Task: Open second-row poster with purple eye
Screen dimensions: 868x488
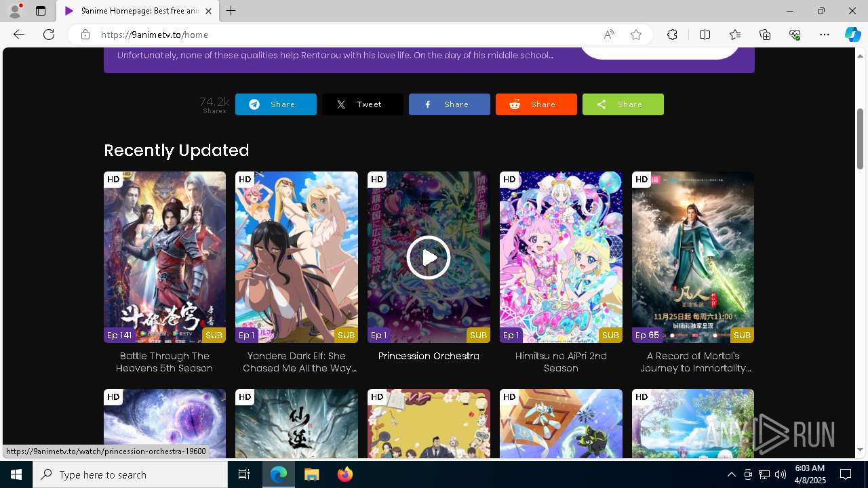Action: 165,424
